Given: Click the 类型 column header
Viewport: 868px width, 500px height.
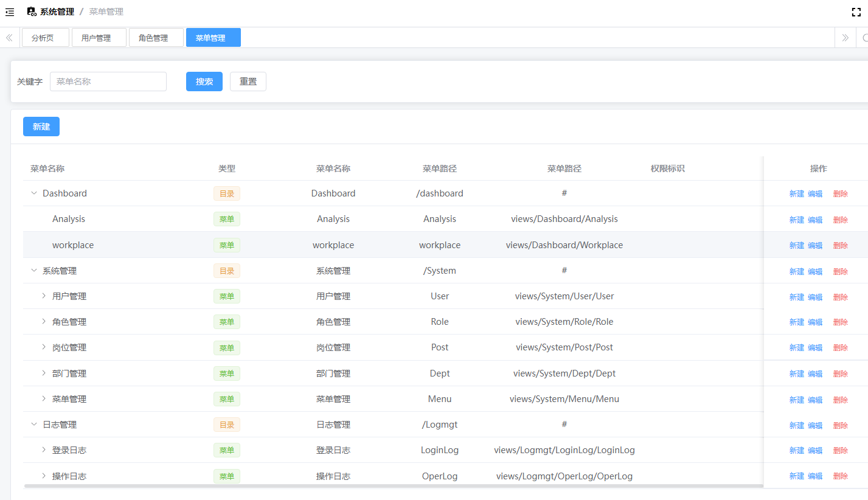Looking at the screenshot, I should [227, 168].
